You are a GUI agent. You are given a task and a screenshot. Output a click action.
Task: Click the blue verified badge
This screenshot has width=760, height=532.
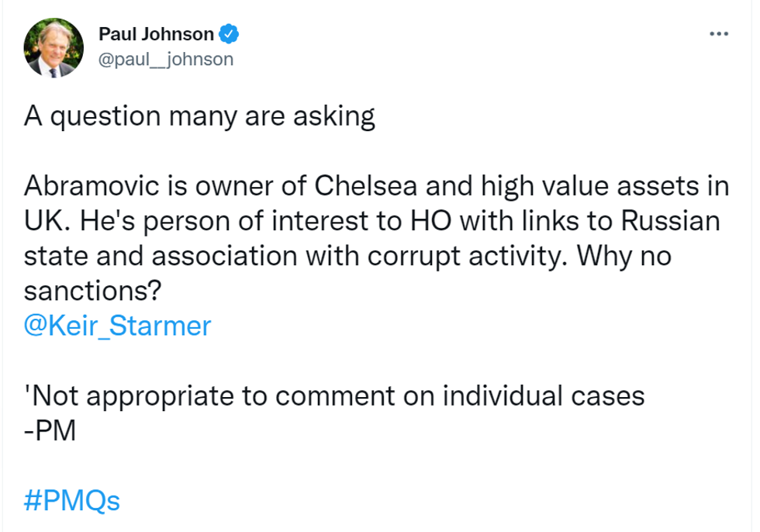click(229, 34)
